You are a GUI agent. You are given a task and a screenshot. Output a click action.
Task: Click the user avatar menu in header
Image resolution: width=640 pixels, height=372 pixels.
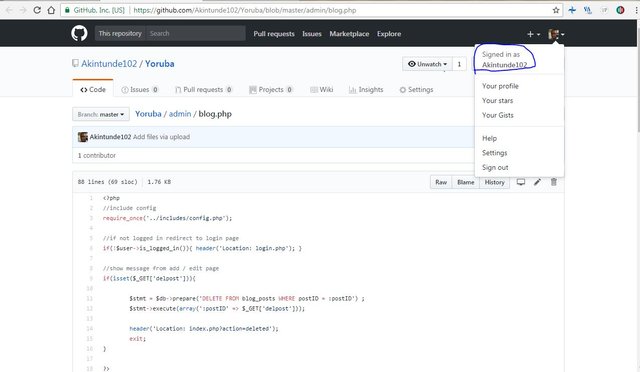pyautogui.click(x=556, y=34)
